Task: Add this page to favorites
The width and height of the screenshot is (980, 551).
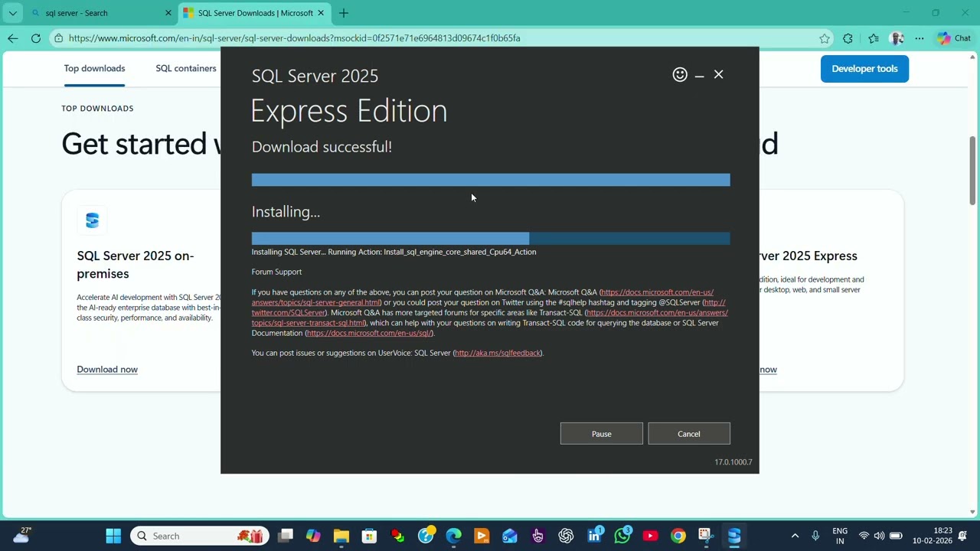Action: tap(825, 38)
